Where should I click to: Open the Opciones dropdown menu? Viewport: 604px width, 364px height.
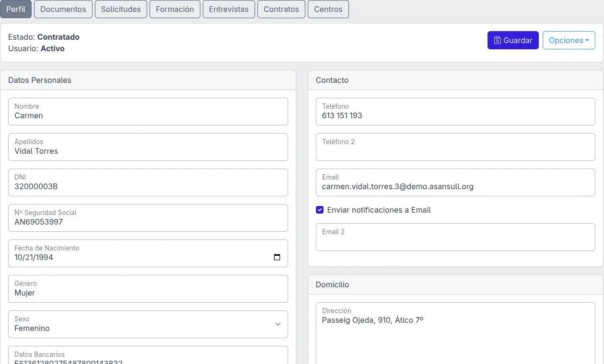pos(569,40)
